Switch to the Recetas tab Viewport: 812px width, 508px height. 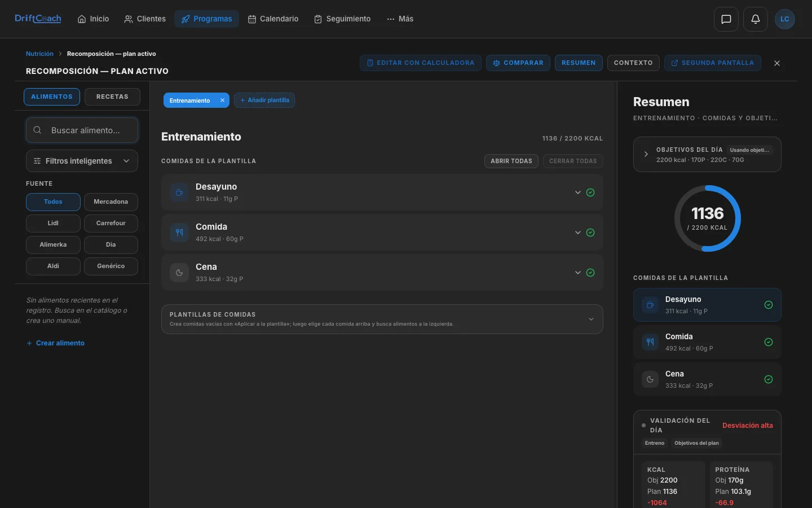112,97
